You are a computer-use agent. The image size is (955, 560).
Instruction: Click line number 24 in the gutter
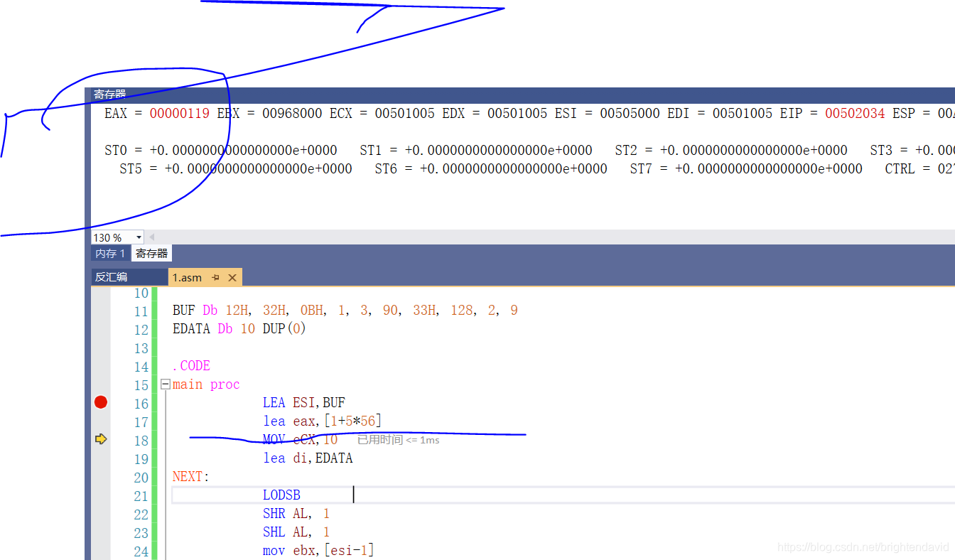point(141,551)
